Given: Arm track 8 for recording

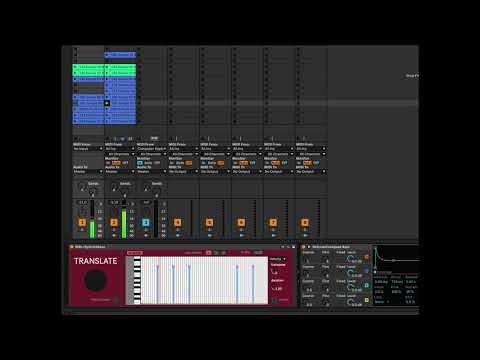Looking at the screenshot, I should click(305, 235).
